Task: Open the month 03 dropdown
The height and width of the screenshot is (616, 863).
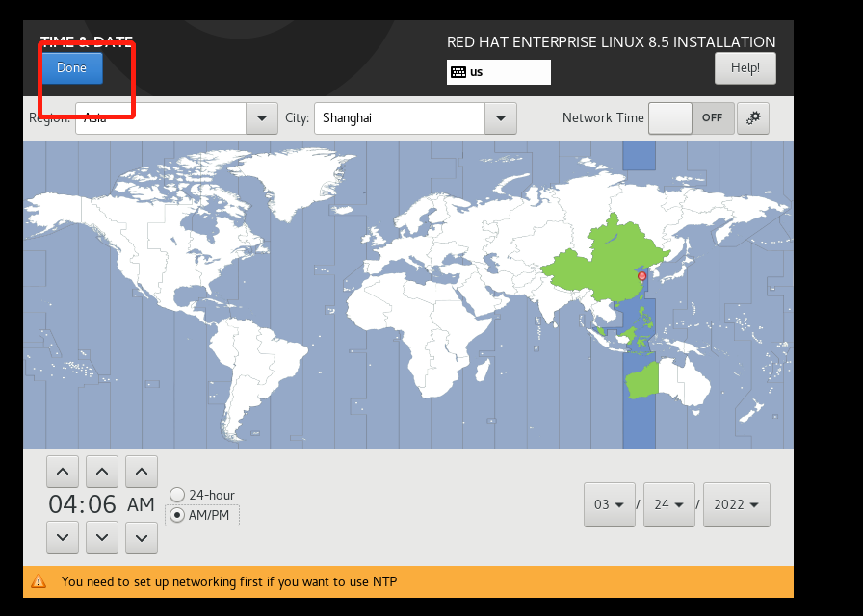Action: 610,505
